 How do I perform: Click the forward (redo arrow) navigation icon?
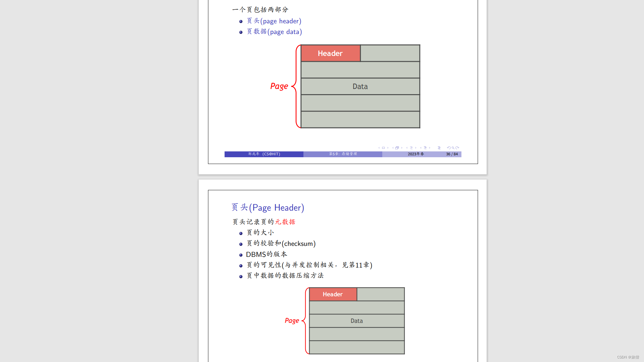(457, 148)
